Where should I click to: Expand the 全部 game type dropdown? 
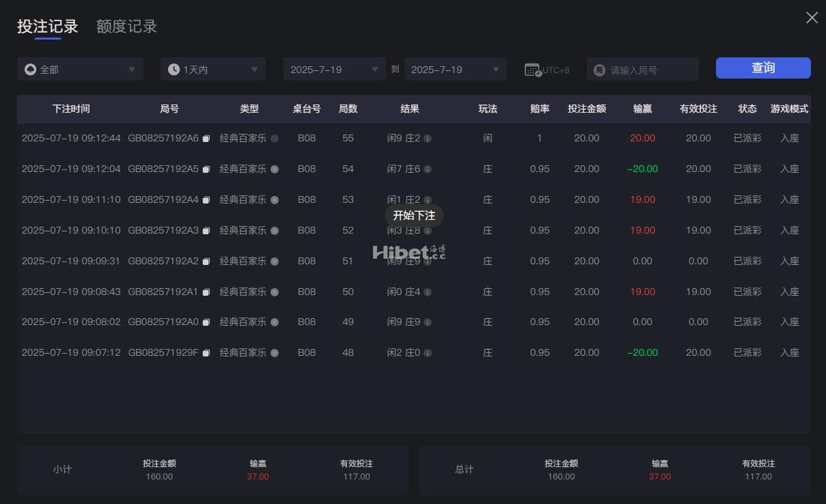click(x=80, y=70)
